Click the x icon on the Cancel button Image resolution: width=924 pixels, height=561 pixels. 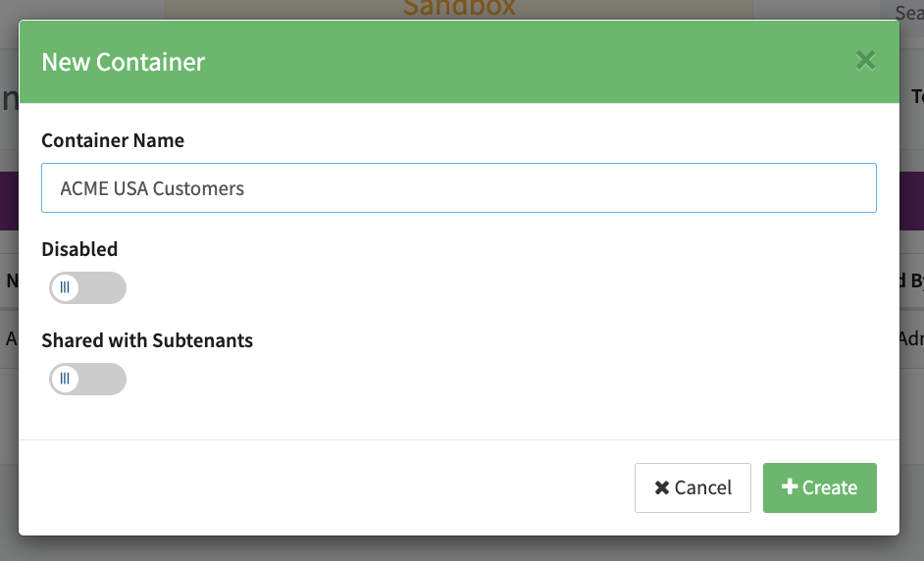pos(662,487)
